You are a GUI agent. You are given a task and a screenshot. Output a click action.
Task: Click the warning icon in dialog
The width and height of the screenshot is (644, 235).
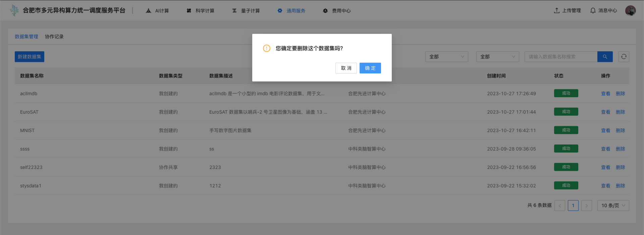[x=267, y=48]
